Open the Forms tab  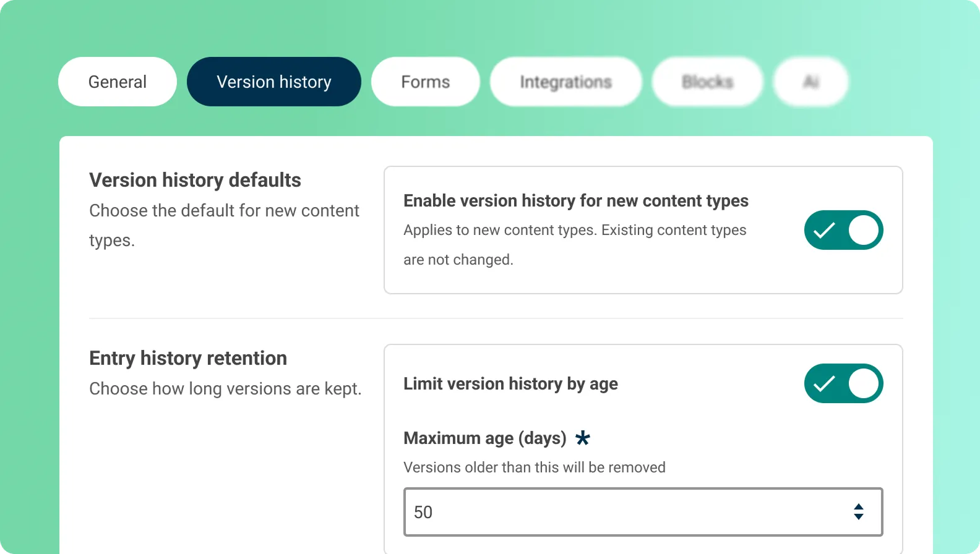[x=426, y=82]
